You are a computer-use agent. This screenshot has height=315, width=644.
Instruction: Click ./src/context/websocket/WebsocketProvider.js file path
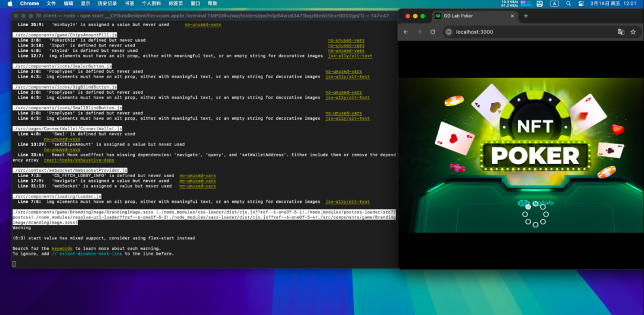(70, 171)
